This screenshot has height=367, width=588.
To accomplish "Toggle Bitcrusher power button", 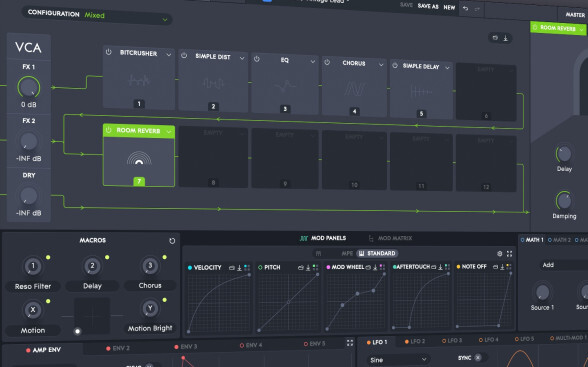I will point(108,52).
